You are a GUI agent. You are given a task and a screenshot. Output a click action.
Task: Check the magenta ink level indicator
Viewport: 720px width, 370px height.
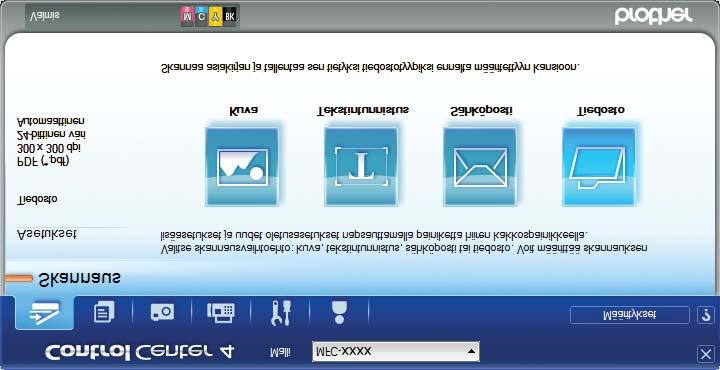(x=188, y=16)
